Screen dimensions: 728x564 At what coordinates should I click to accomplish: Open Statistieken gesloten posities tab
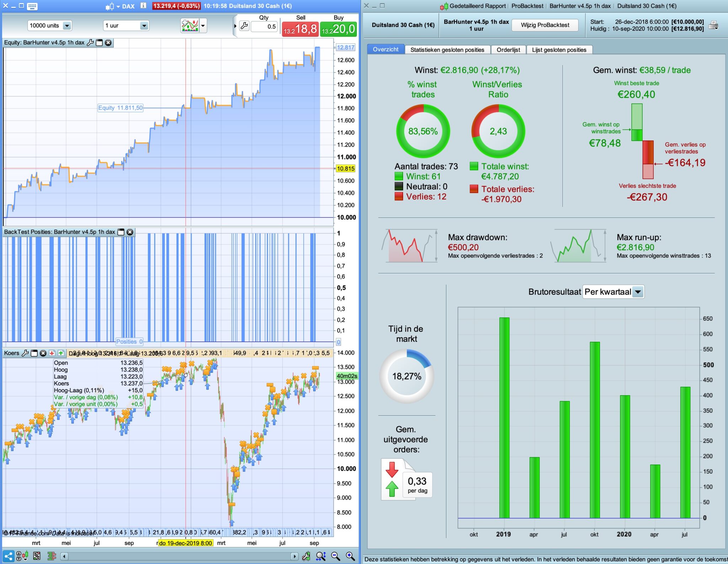coord(447,50)
